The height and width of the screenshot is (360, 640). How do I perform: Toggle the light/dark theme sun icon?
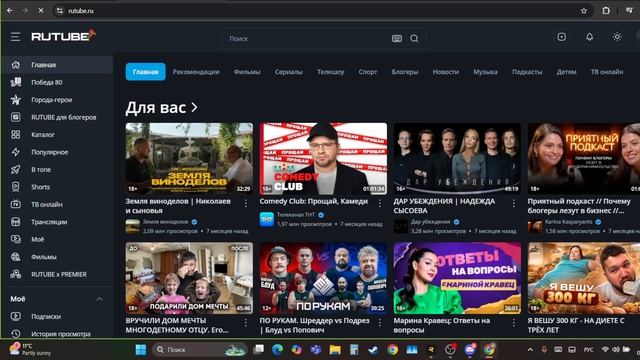617,37
